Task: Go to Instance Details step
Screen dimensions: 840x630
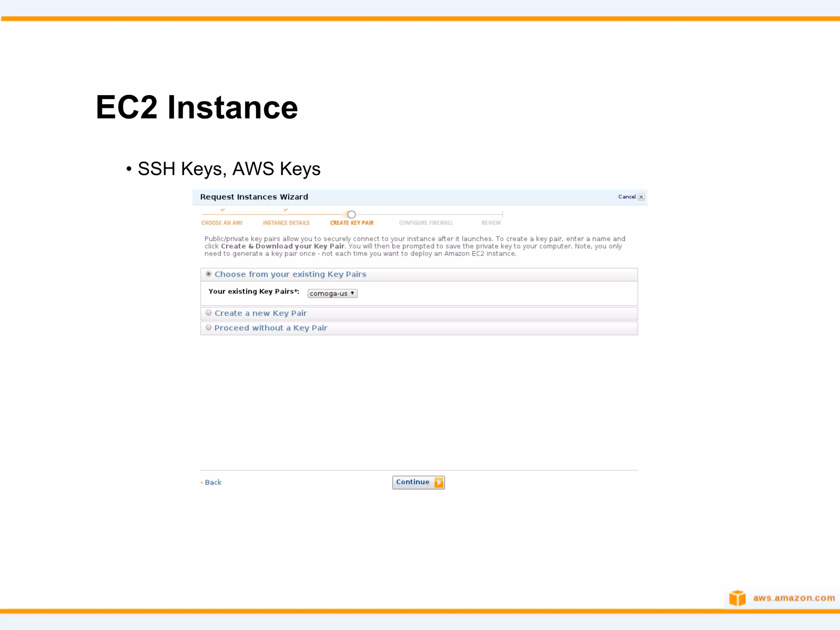Action: coord(286,223)
